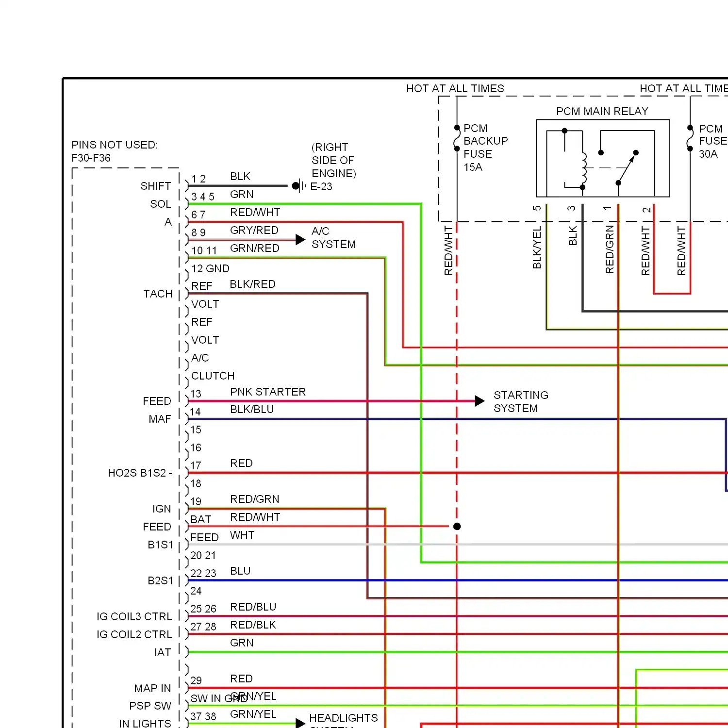The width and height of the screenshot is (728, 728).
Task: Click the E-23 ground symbol
Action: [x=299, y=186]
